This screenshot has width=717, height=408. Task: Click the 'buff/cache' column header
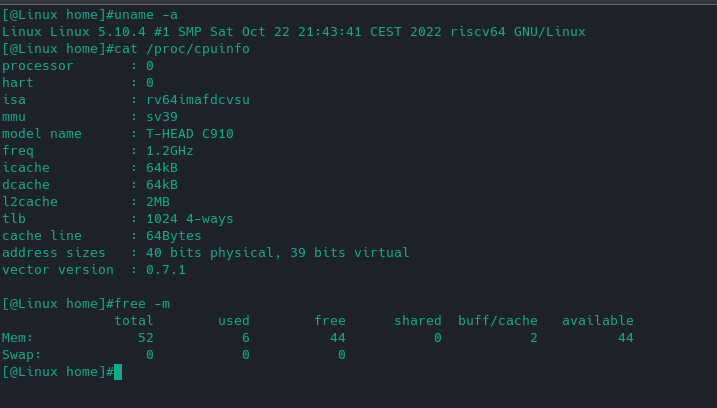tap(498, 320)
